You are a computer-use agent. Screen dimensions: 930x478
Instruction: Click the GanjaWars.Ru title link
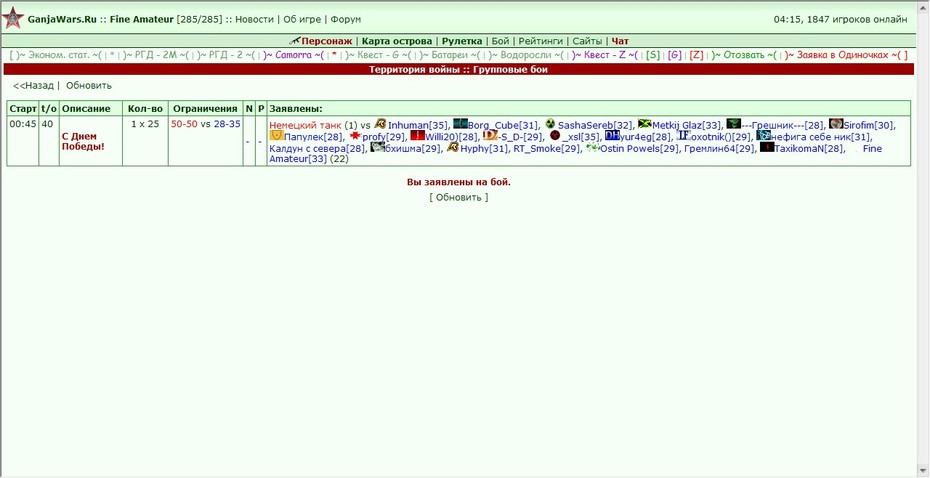coord(62,20)
